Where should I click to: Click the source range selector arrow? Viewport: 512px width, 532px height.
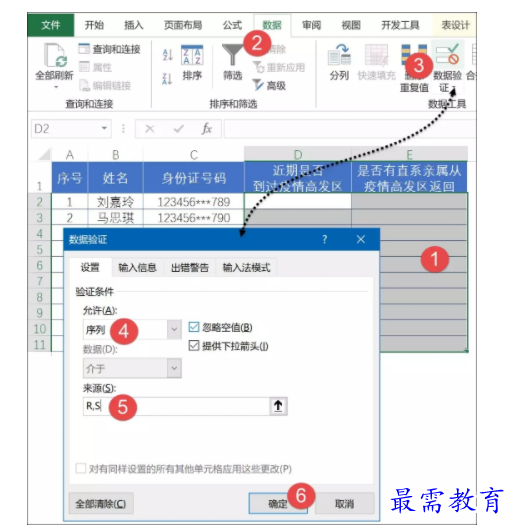(x=278, y=406)
